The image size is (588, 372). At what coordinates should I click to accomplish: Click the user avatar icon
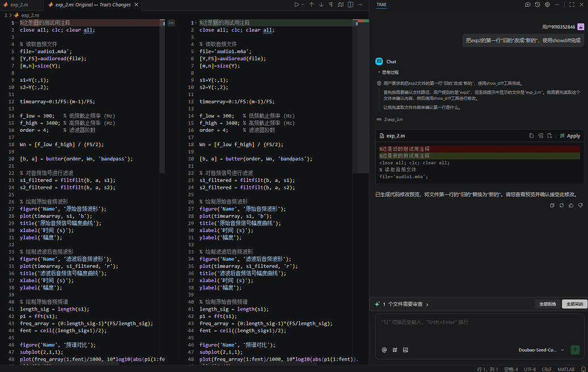click(581, 27)
